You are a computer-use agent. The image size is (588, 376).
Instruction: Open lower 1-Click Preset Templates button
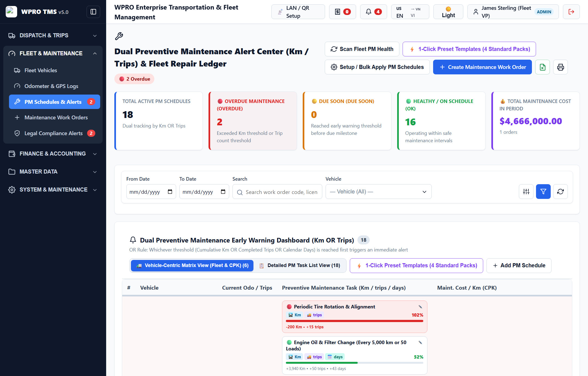pyautogui.click(x=416, y=265)
